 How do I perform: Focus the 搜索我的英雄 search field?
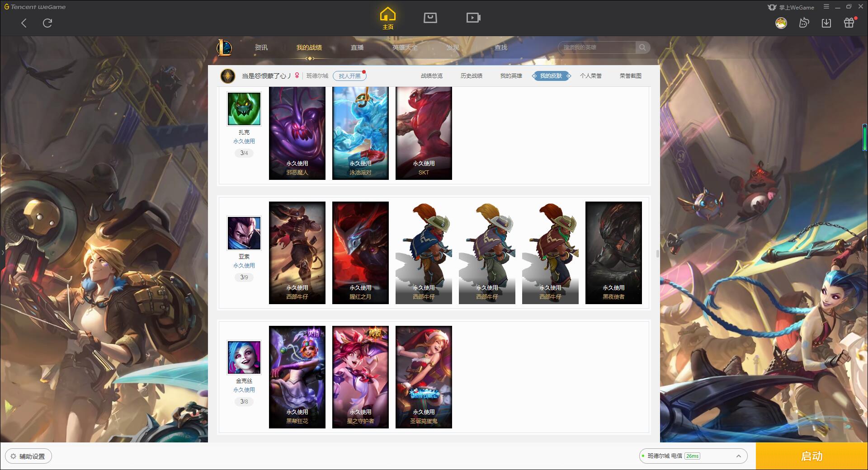tap(597, 47)
